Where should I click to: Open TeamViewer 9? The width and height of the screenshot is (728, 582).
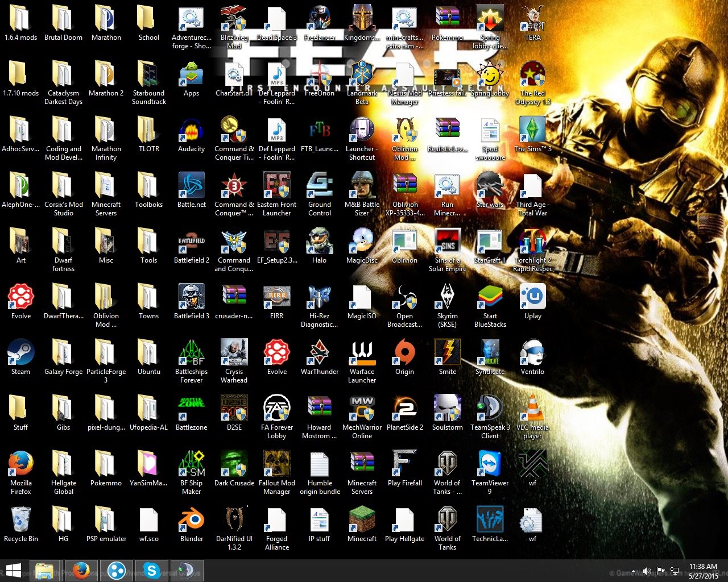(x=490, y=463)
